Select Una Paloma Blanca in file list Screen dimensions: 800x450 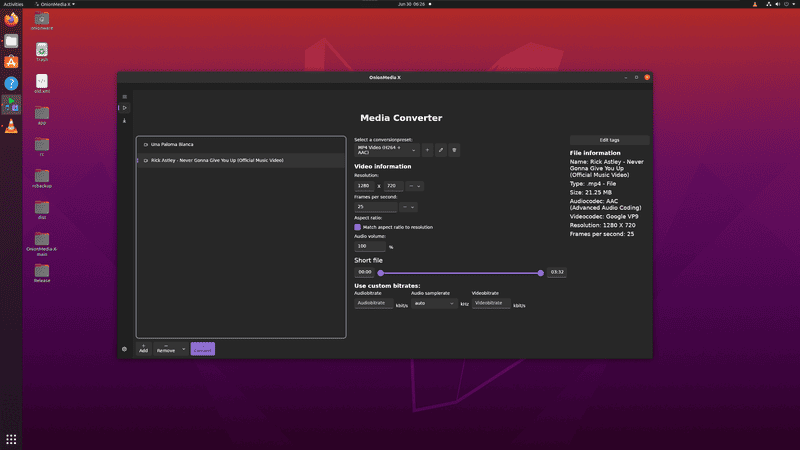pyautogui.click(x=172, y=144)
